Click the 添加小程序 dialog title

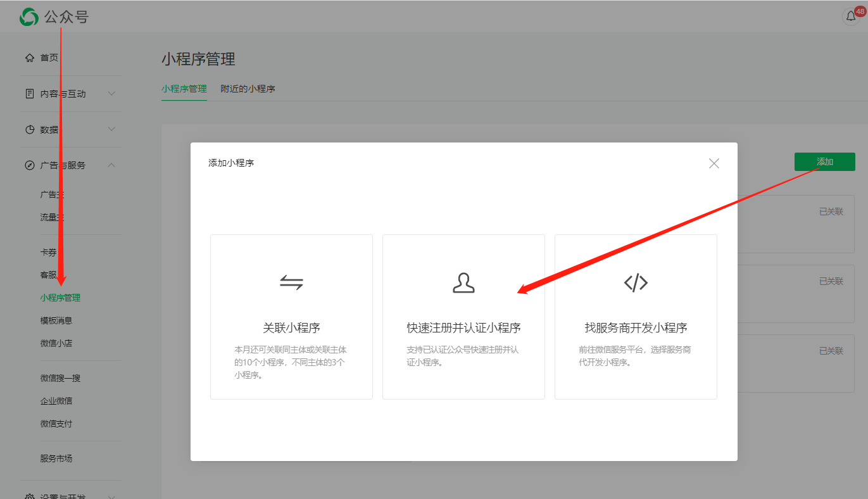231,163
